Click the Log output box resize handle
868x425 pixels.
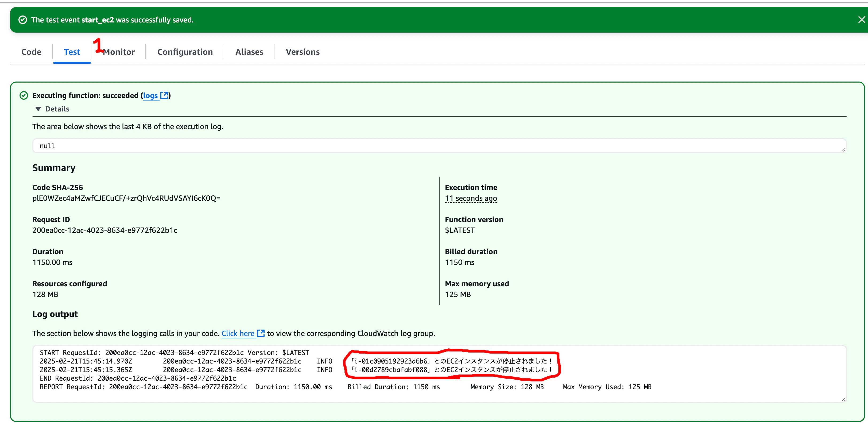843,399
